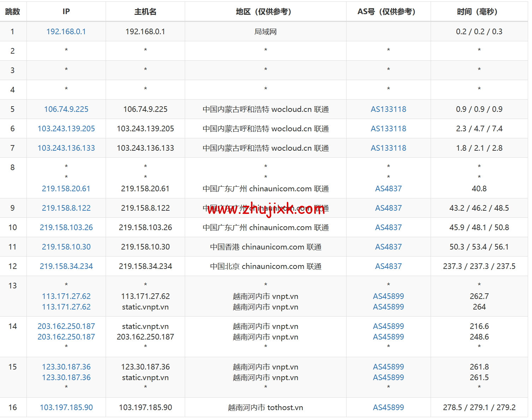This screenshot has height=420, width=532.
Task: Open the 219.158.103.26 link on hop 10
Action: (66, 227)
